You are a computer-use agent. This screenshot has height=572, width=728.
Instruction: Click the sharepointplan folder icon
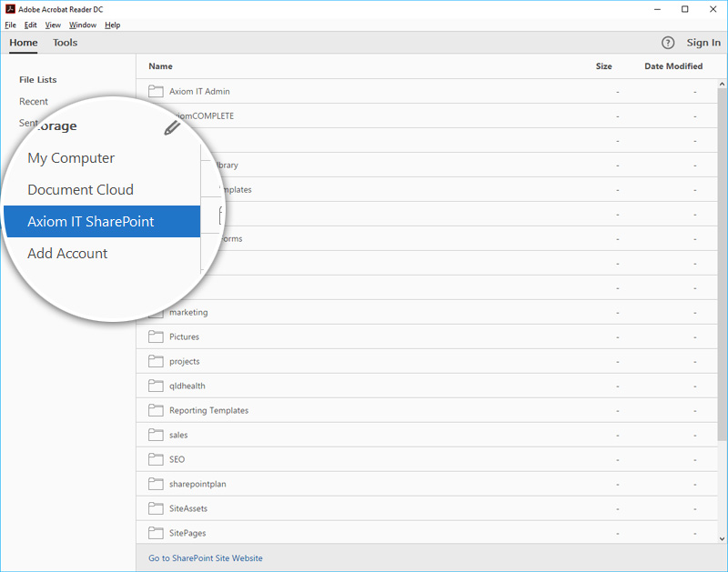tap(156, 484)
